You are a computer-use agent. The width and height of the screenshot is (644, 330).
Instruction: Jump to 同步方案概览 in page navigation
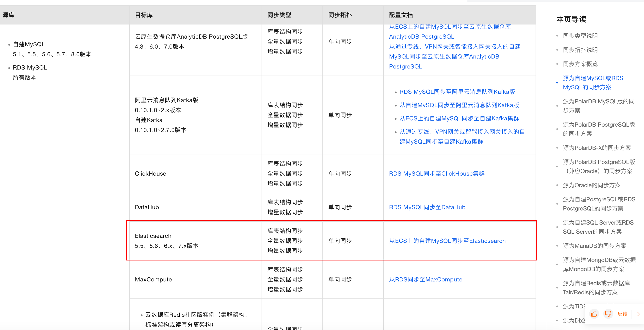point(580,64)
